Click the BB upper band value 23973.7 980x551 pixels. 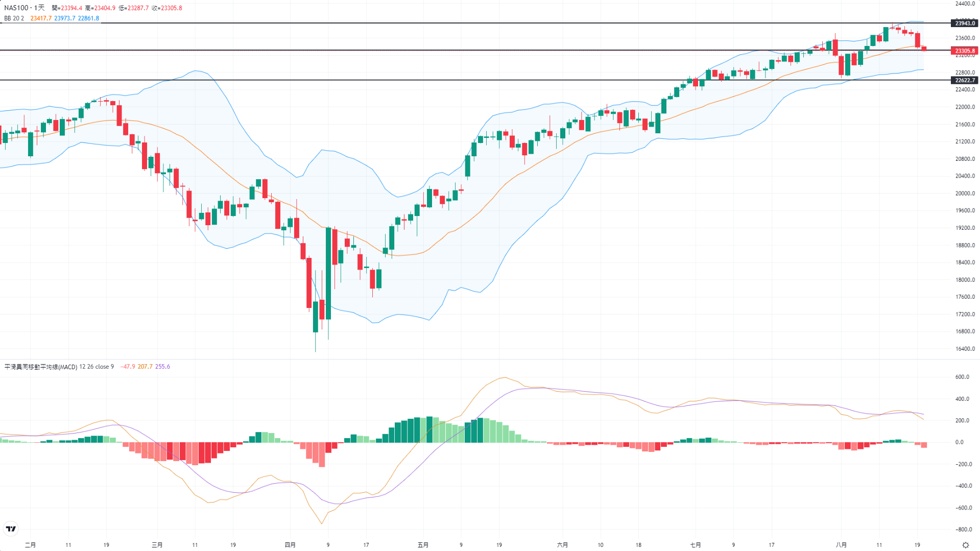click(x=65, y=18)
